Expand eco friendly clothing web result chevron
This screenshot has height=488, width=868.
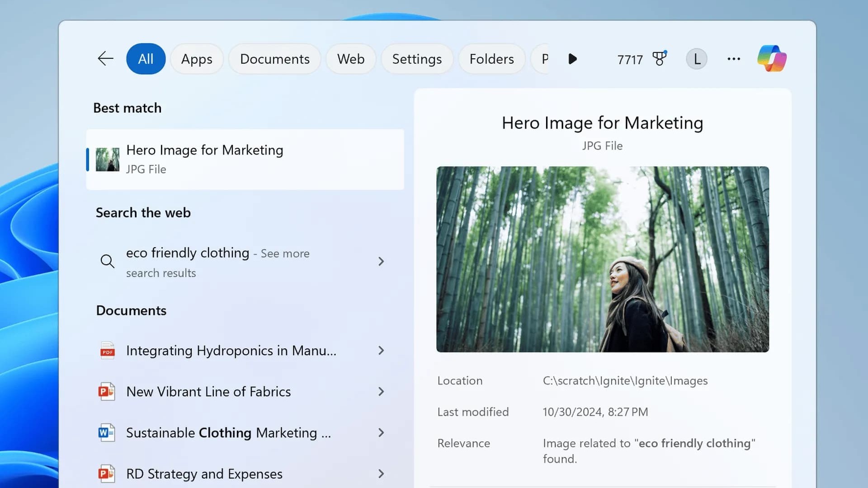(381, 262)
